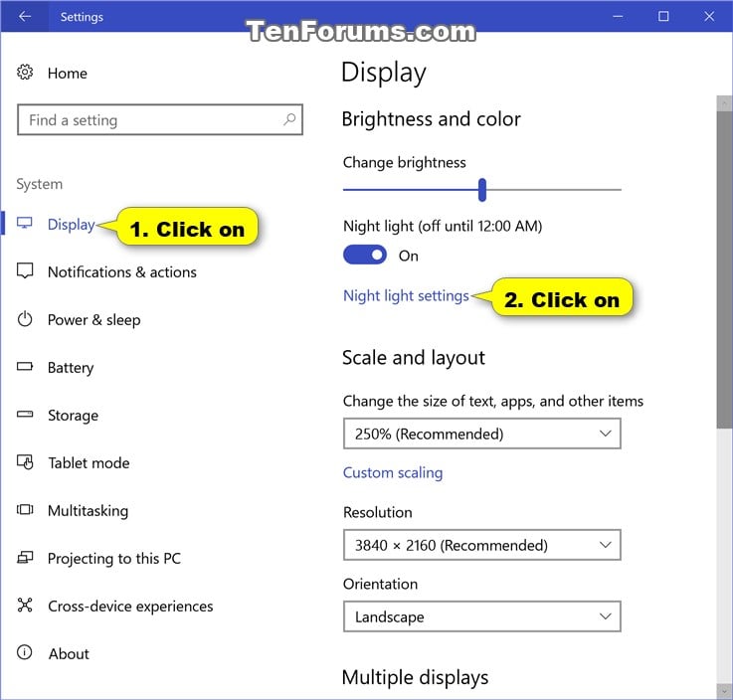Click the back arrow in title bar
Screen dimensions: 733x700
pos(24,16)
